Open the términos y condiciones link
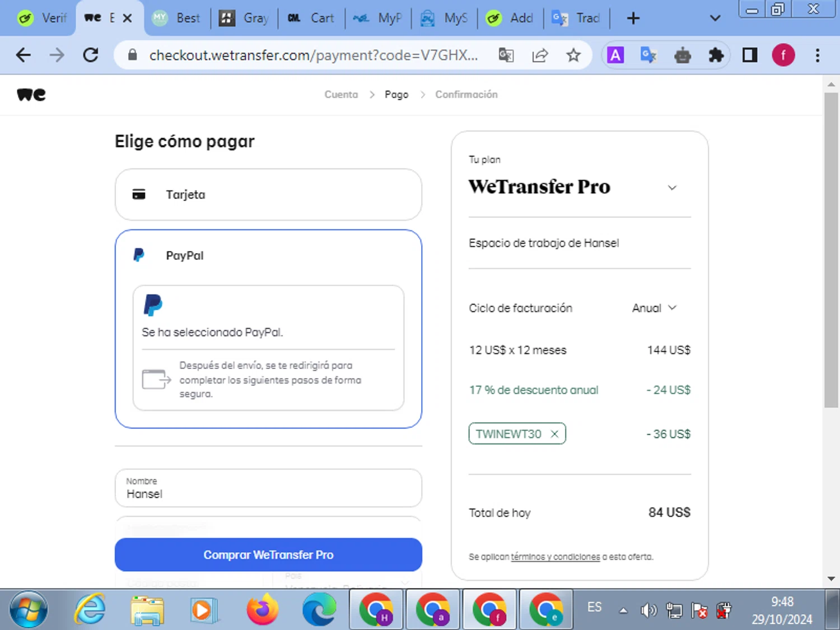Viewport: 840px width, 630px height. tap(556, 557)
